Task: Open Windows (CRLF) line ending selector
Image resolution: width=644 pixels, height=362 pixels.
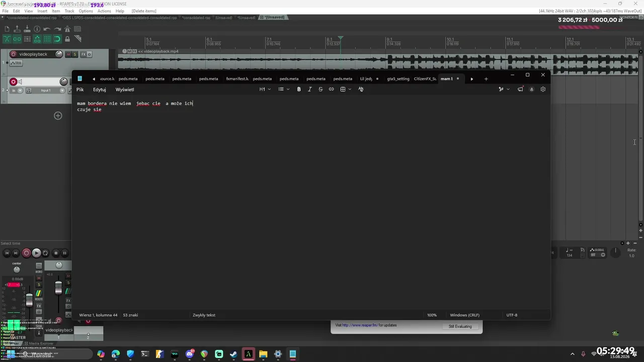Action: [464, 315]
